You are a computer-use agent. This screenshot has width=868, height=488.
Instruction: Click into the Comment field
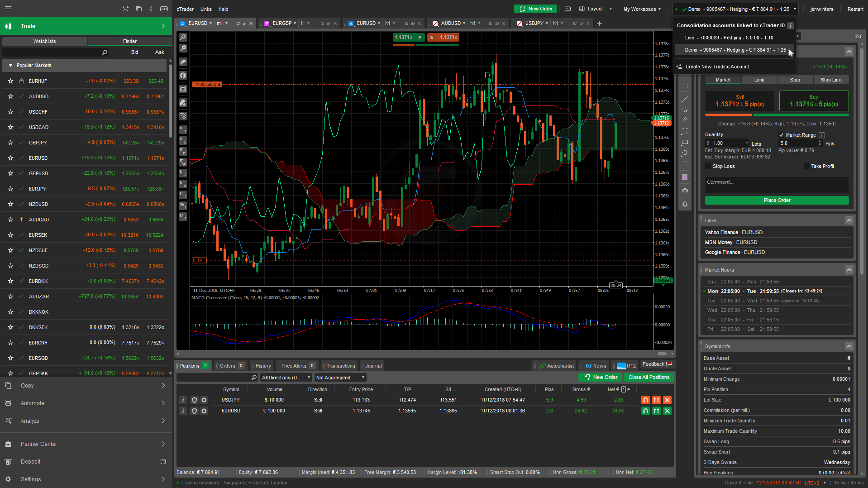click(777, 185)
